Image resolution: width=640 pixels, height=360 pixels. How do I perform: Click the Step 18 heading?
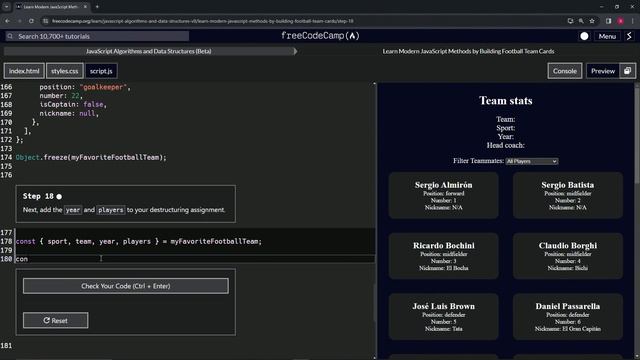38,196
